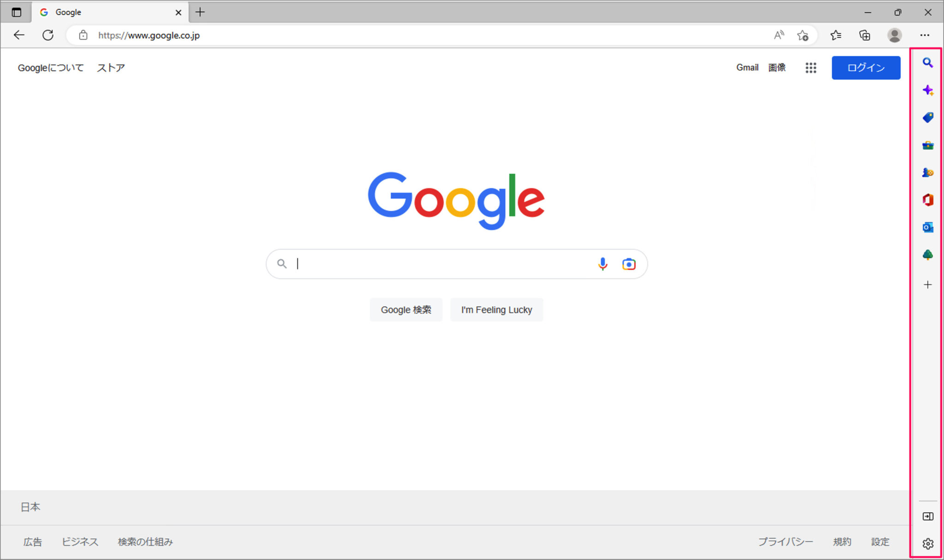Open sidebar settings gear

point(928,543)
